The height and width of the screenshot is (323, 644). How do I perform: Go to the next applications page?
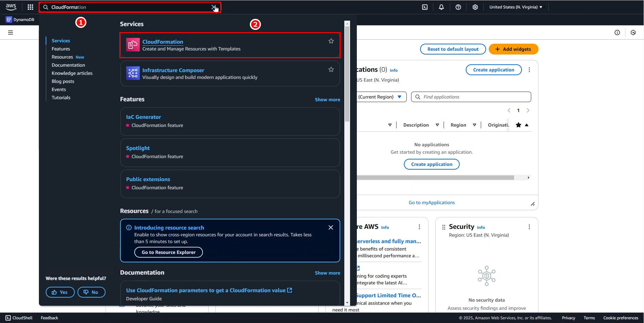pyautogui.click(x=528, y=110)
